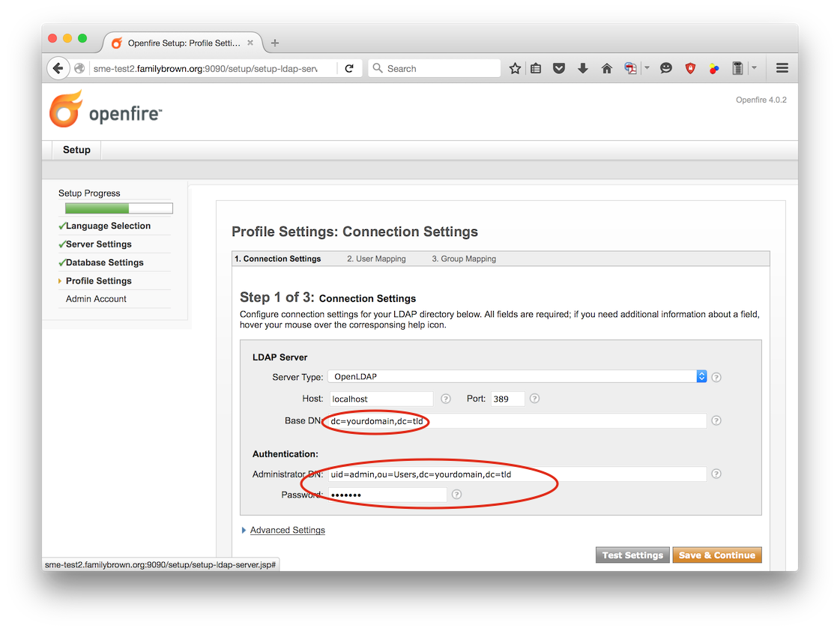The image size is (840, 631).
Task: Switch to the Group Mapping step tab
Action: tap(464, 259)
